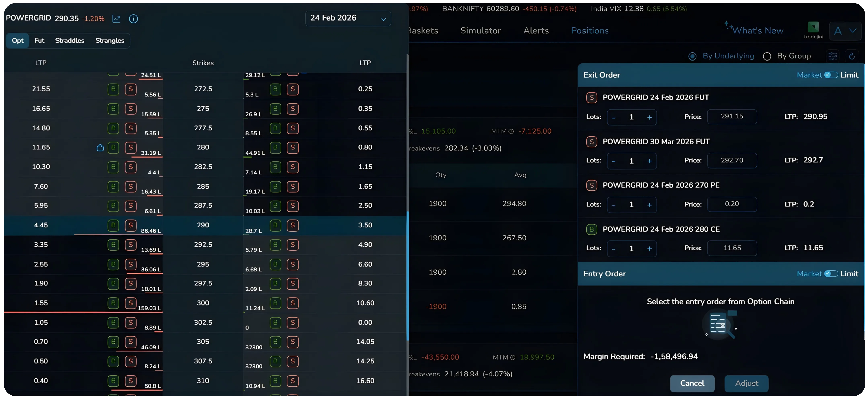Select the By Group radio button
The height and width of the screenshot is (400, 868).
coord(767,56)
